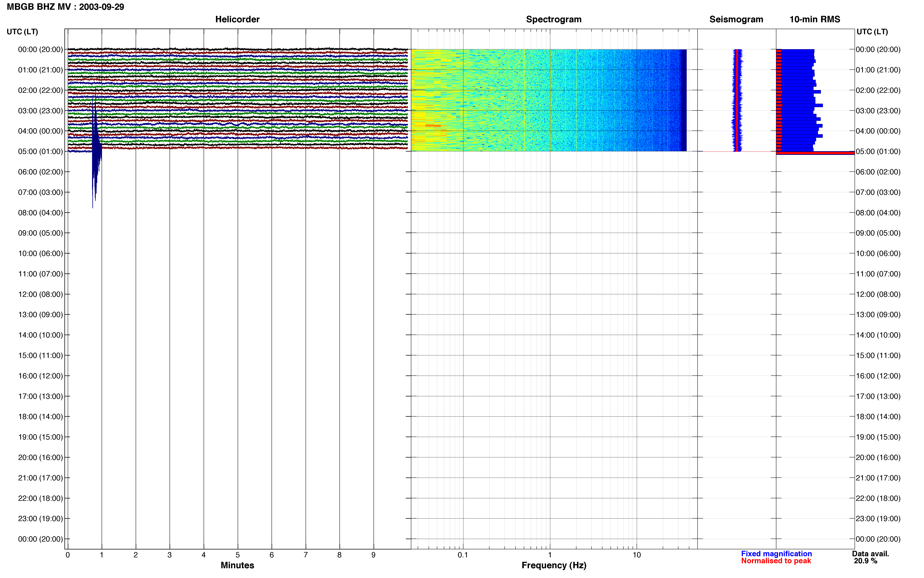Click the 'Data avail.' label
The width and height of the screenshot is (924, 578).
(x=870, y=554)
